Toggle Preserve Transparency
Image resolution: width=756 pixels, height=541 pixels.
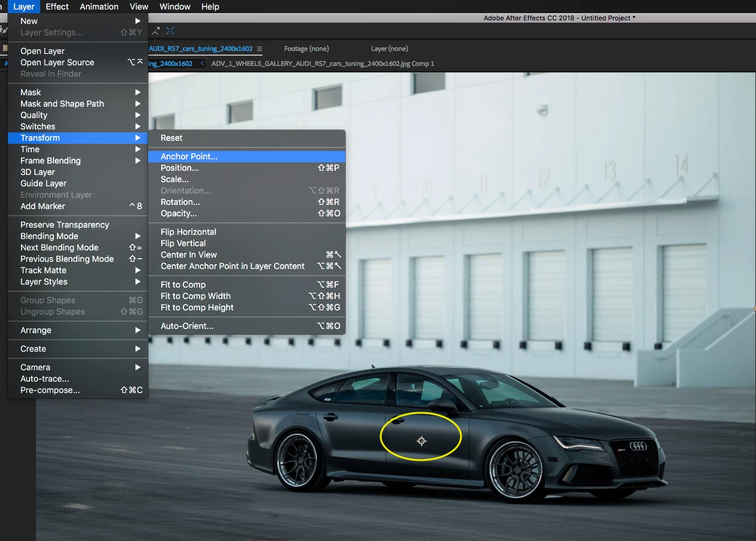[78, 225]
